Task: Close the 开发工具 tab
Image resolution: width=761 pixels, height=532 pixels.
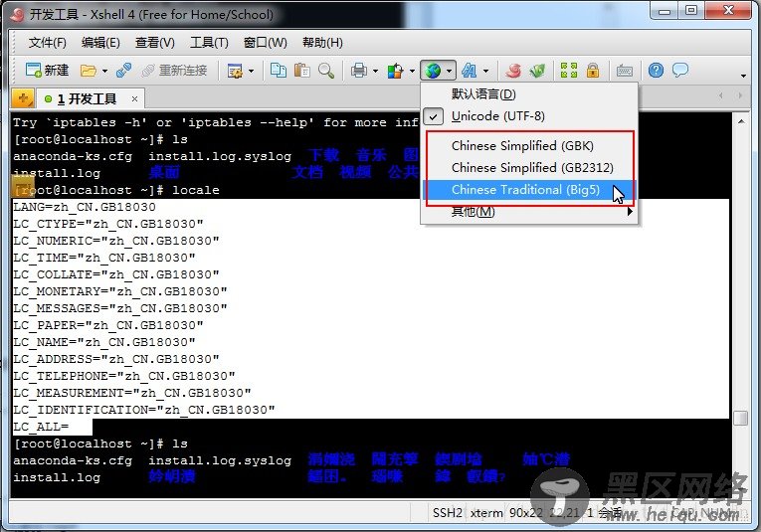Action: pyautogui.click(x=134, y=99)
